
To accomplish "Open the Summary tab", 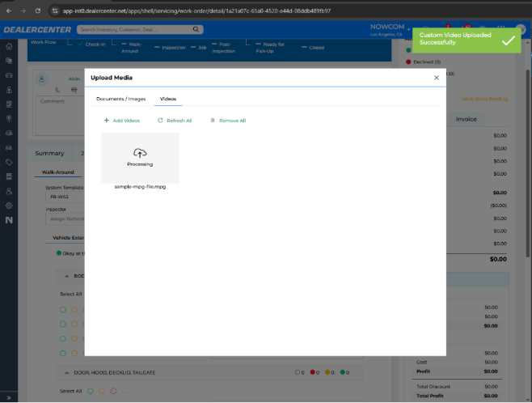I will tap(49, 154).
